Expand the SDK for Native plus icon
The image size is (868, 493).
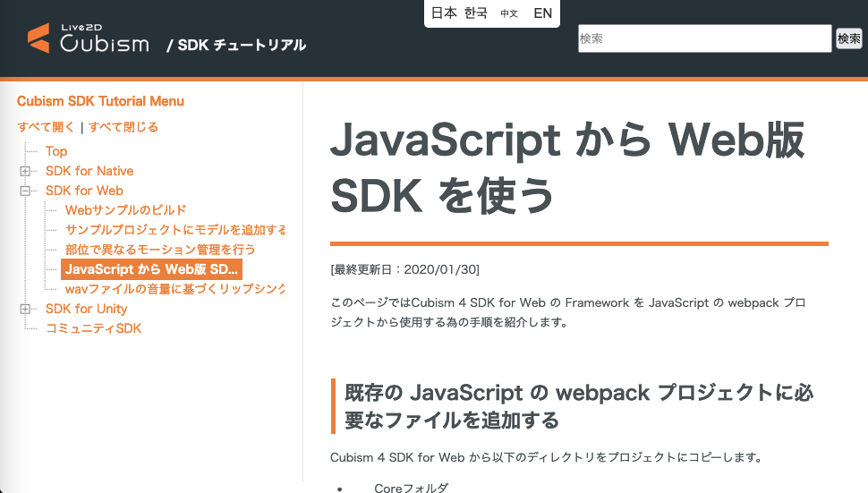click(25, 171)
